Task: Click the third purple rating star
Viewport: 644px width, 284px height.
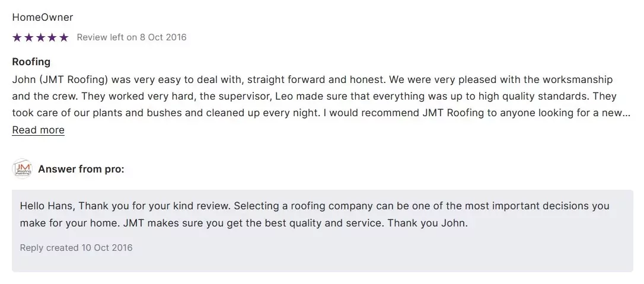Action: point(40,37)
